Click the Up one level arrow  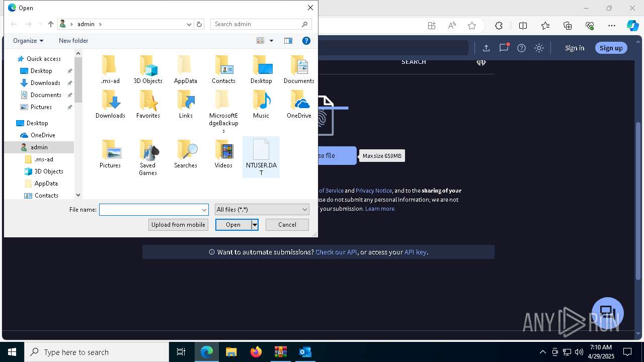coord(51,24)
